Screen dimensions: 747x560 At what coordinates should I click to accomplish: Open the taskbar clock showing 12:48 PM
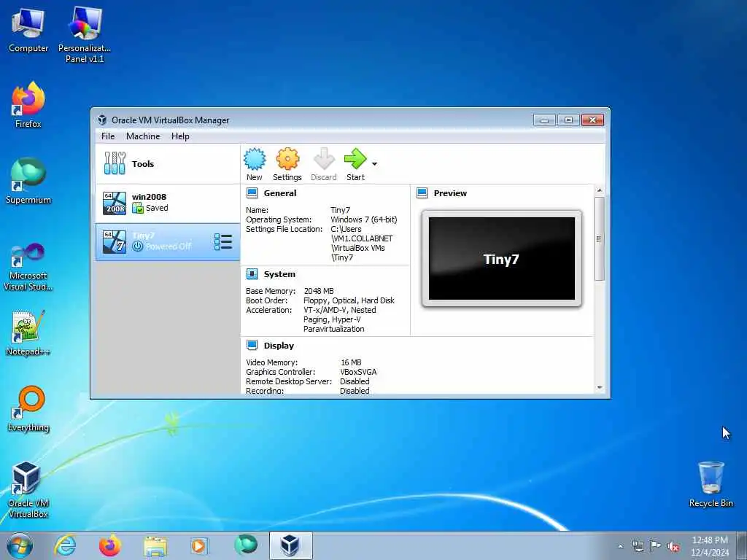(710, 546)
